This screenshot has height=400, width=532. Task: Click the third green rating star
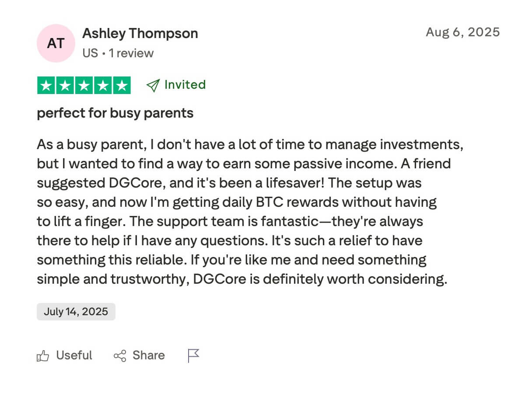pyautogui.click(x=84, y=85)
